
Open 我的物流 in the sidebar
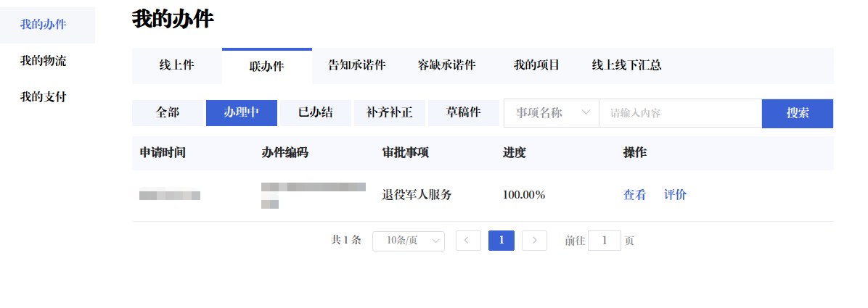pyautogui.click(x=43, y=61)
